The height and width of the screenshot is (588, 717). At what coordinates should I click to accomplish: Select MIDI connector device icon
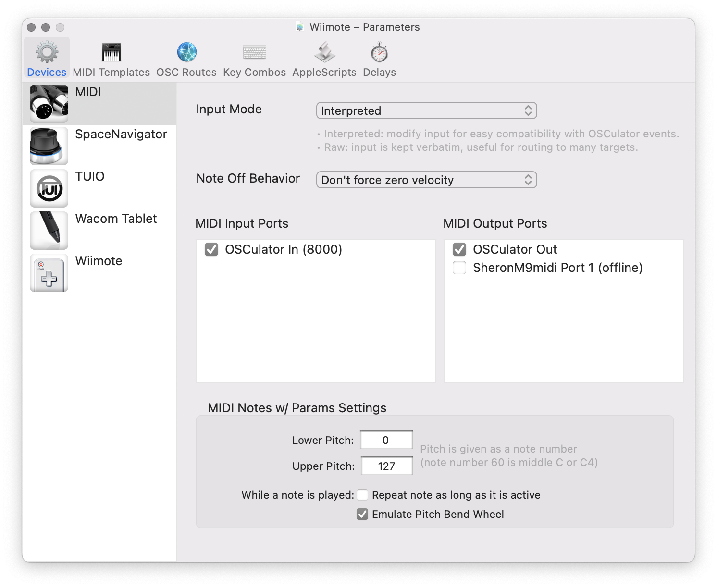click(x=49, y=103)
